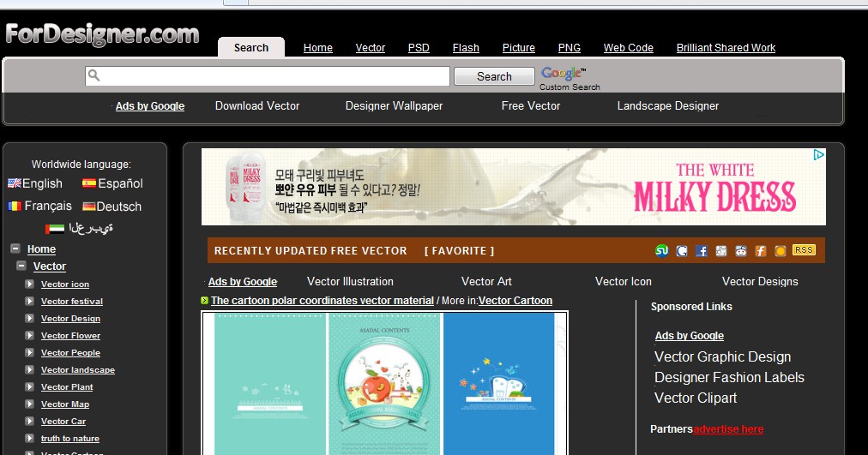Click the apple circle badge thumbnail
The height and width of the screenshot is (455, 868).
point(385,384)
